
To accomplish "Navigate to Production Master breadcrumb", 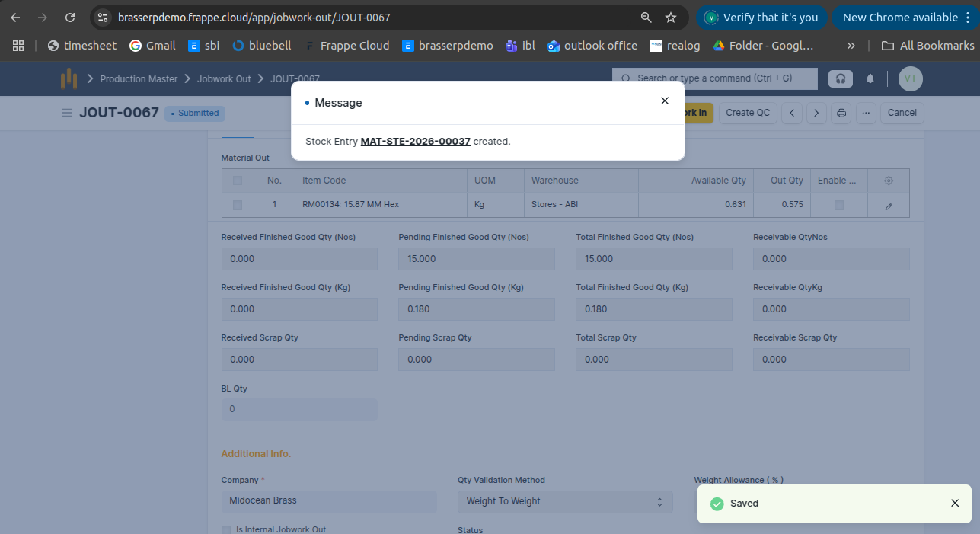I will (x=139, y=79).
